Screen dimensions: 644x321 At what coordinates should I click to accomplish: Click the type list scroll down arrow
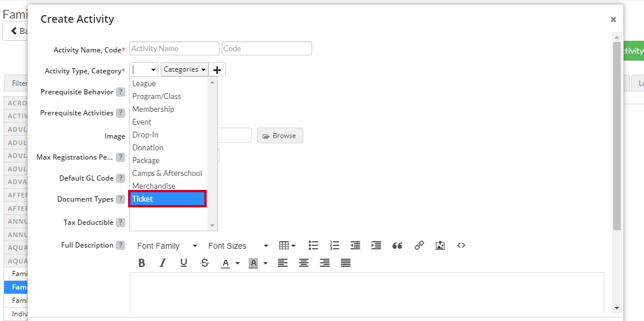click(213, 225)
